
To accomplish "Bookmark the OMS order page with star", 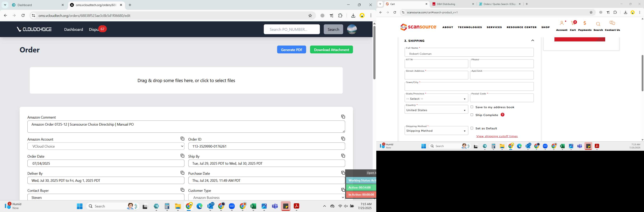I will tap(310, 16).
